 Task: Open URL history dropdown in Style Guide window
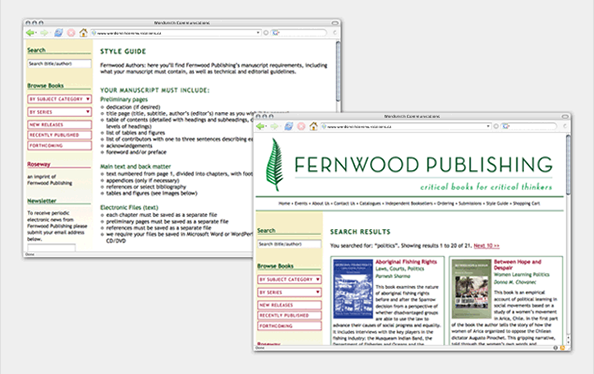coord(258,33)
